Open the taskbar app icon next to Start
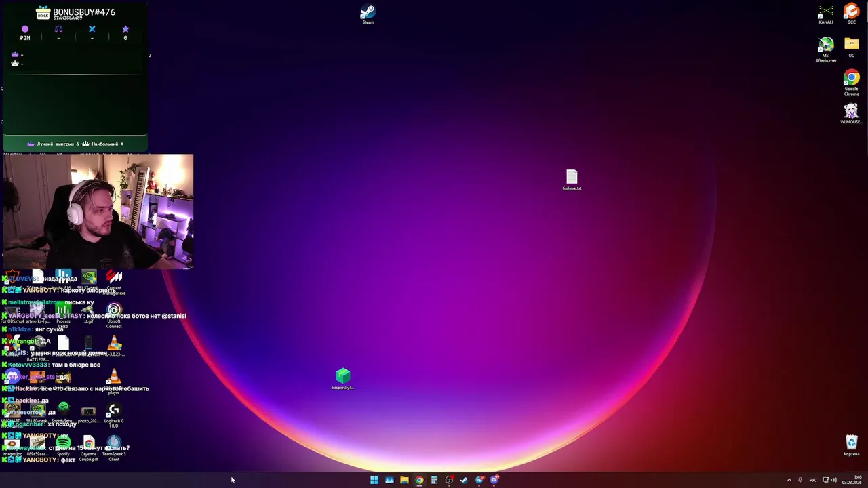Image resolution: width=868 pixels, height=488 pixels. 389,480
